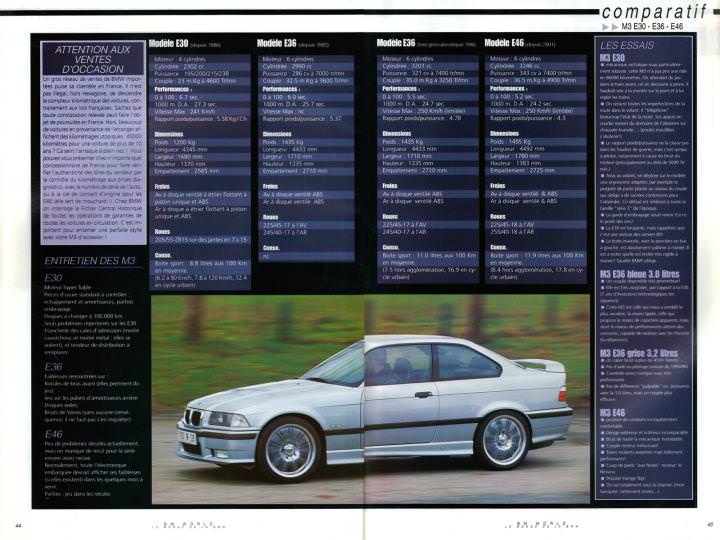Click '225/45-18 à l'AV' wheel row

[512, 225]
